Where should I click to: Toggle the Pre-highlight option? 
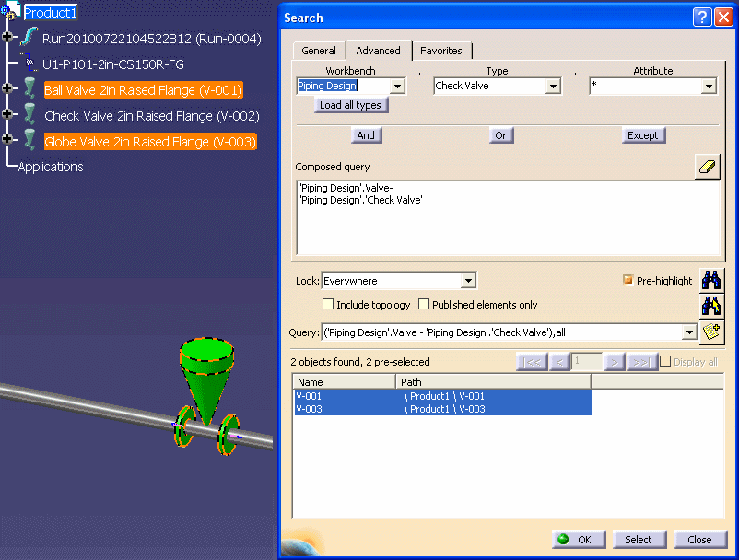tap(628, 281)
